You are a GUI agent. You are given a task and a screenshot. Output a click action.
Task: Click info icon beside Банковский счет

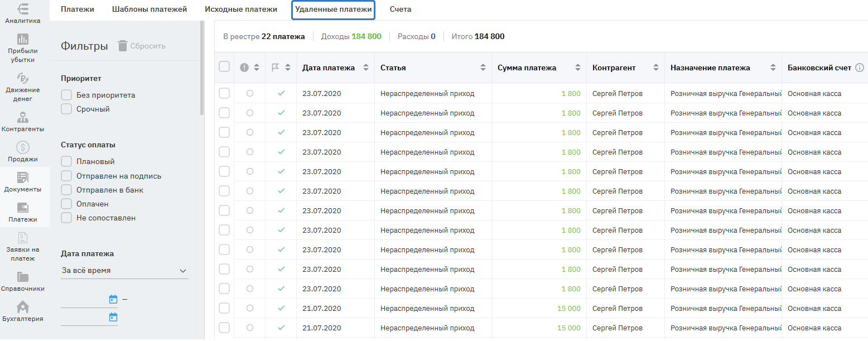860,68
